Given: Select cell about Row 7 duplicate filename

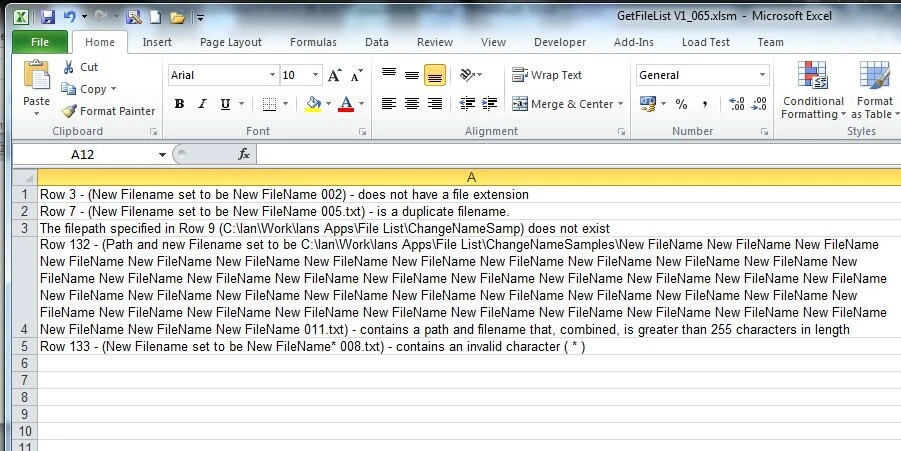Looking at the screenshot, I should pyautogui.click(x=469, y=211).
